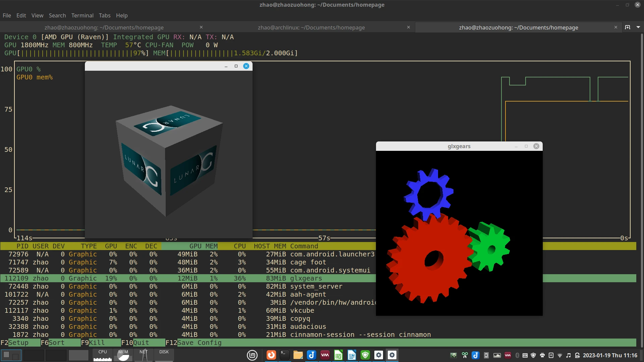644x362 pixels.
Task: Close the zhao@archlinux tab with its X
Action: click(x=408, y=27)
